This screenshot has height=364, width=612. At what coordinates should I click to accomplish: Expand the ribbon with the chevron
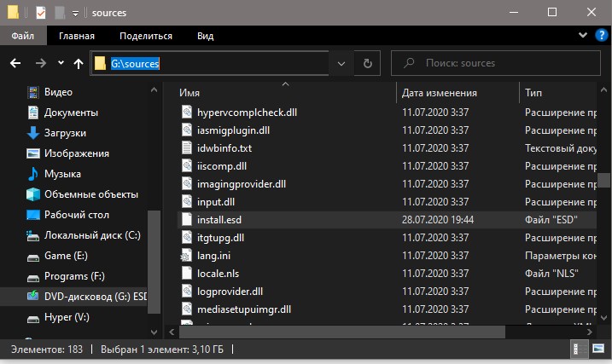point(583,35)
